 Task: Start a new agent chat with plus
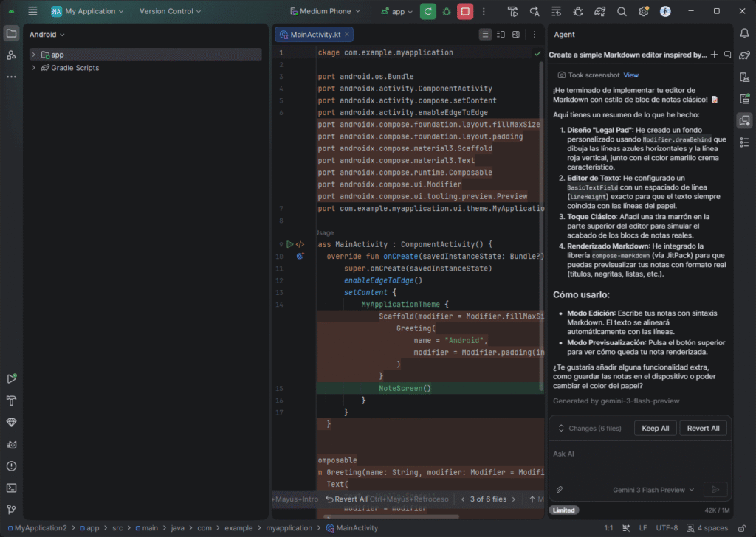pyautogui.click(x=714, y=55)
